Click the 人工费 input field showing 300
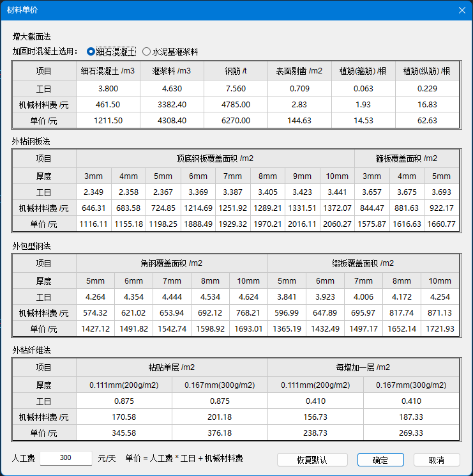This screenshot has height=476, width=473. pos(66,458)
